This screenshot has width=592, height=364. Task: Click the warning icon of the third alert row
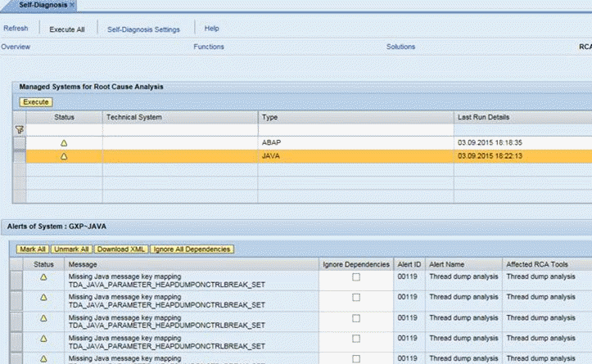tap(43, 318)
